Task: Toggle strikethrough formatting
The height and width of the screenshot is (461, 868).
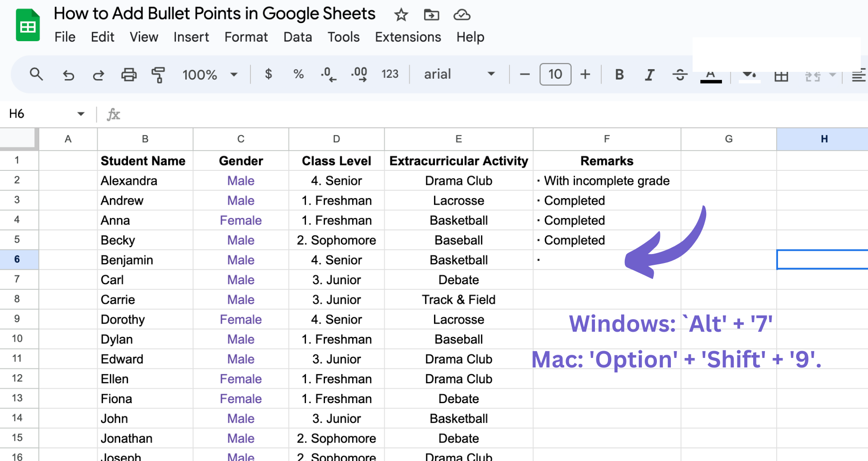Action: click(679, 75)
